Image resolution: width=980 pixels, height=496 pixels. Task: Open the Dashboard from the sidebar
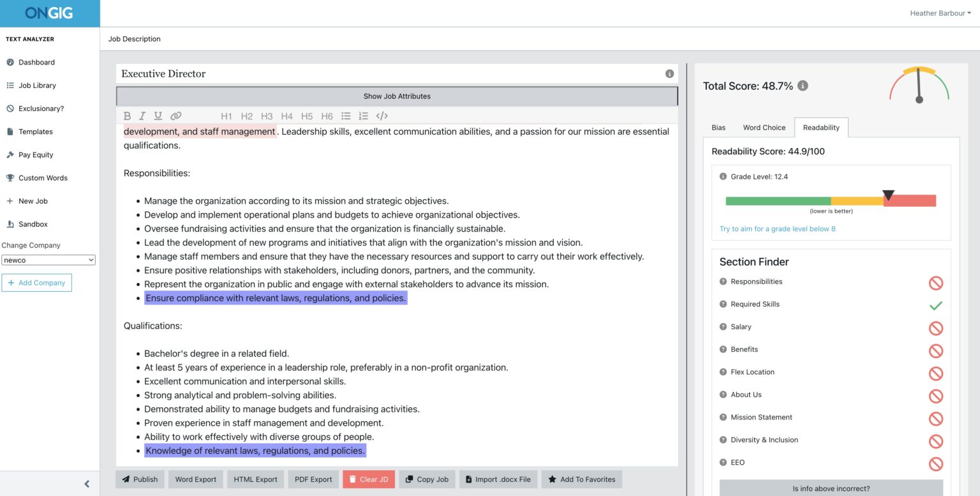[x=35, y=62]
